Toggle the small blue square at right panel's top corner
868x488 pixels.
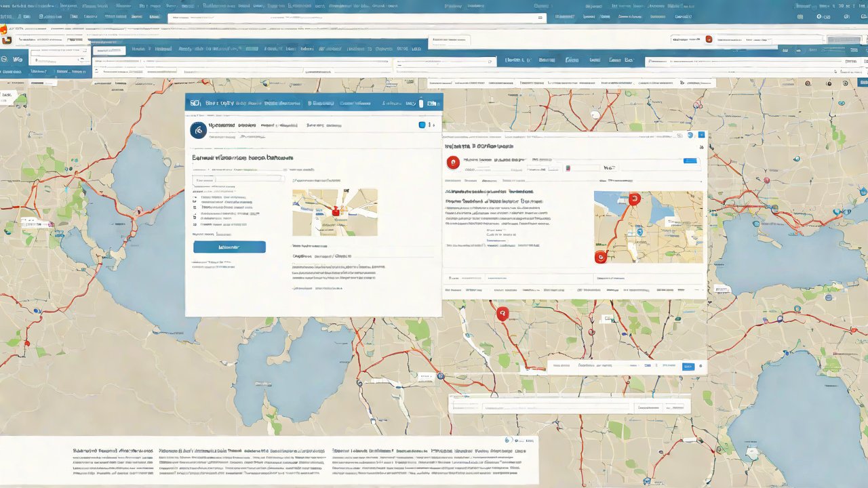(x=701, y=136)
